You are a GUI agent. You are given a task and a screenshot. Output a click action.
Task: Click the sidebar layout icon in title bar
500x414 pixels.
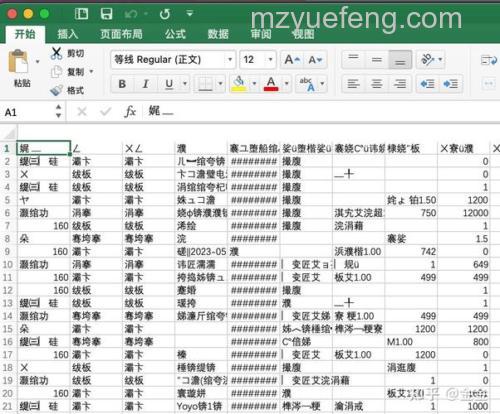coord(81,14)
